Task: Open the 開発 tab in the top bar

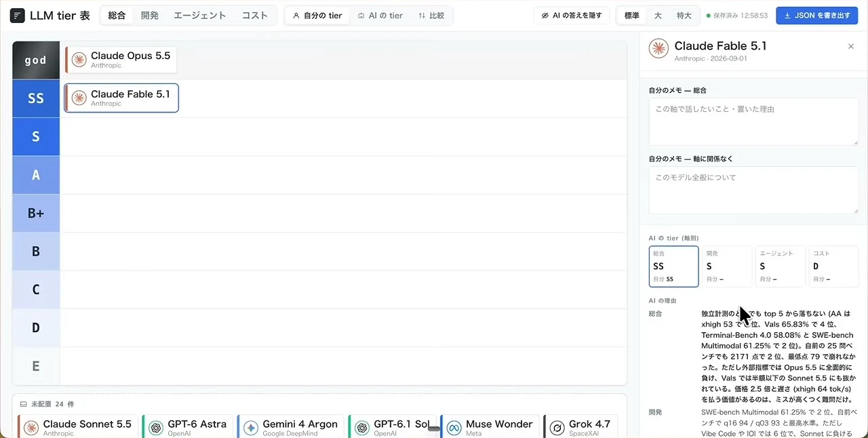Action: pyautogui.click(x=150, y=16)
